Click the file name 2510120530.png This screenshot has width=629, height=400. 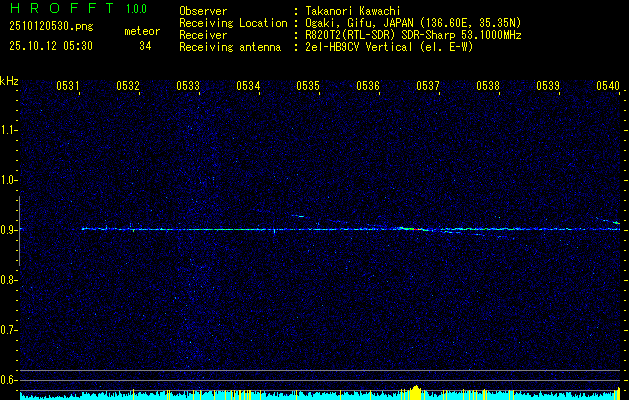point(51,26)
